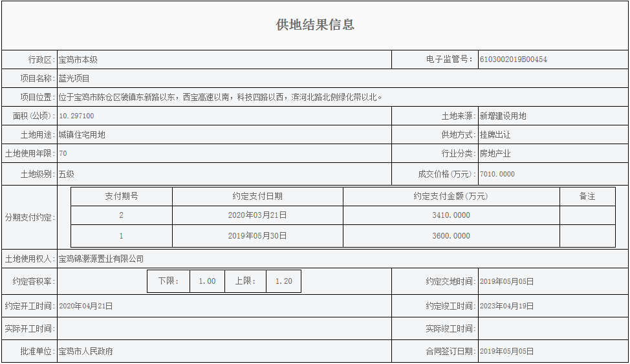Click the payment date 2020年03月21日

pyautogui.click(x=257, y=215)
